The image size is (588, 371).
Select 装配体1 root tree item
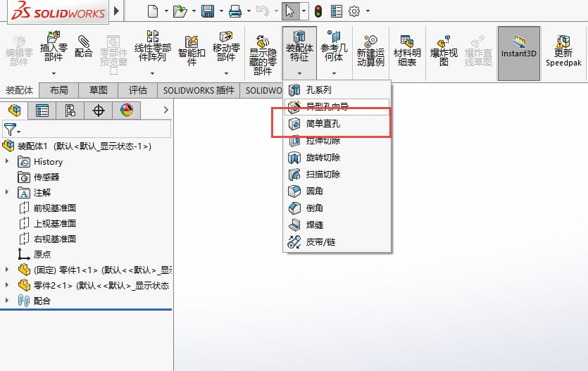click(x=77, y=146)
